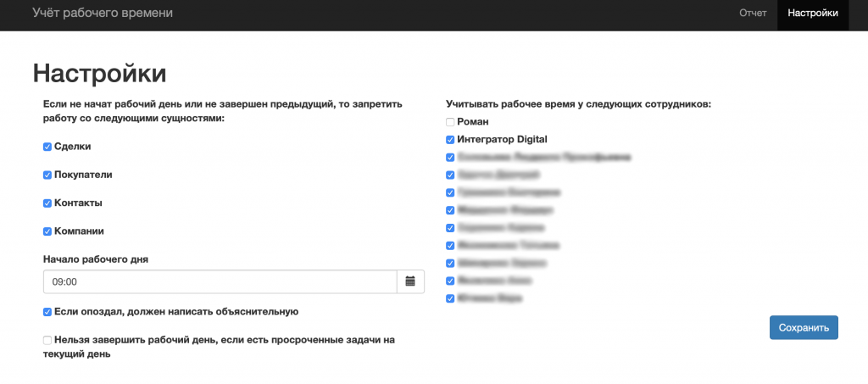Toggle the Контакты checkbox
Viewport: 868px width, 384px height.
[x=47, y=203]
